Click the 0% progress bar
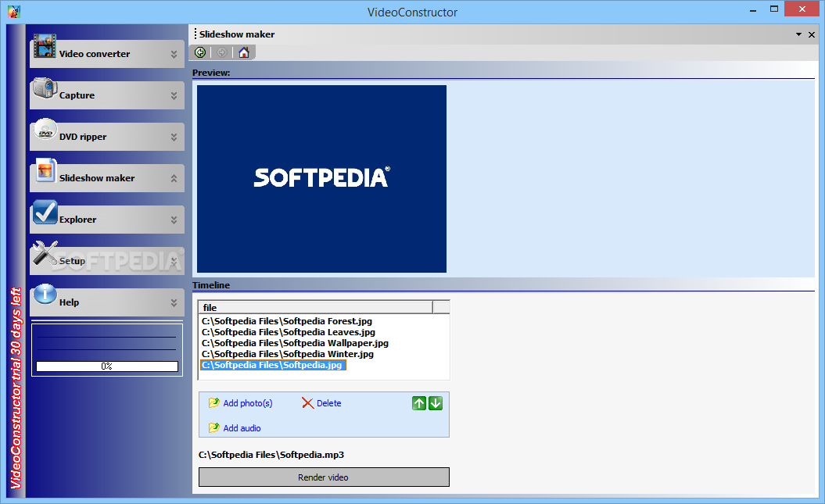825x504 pixels. point(107,366)
